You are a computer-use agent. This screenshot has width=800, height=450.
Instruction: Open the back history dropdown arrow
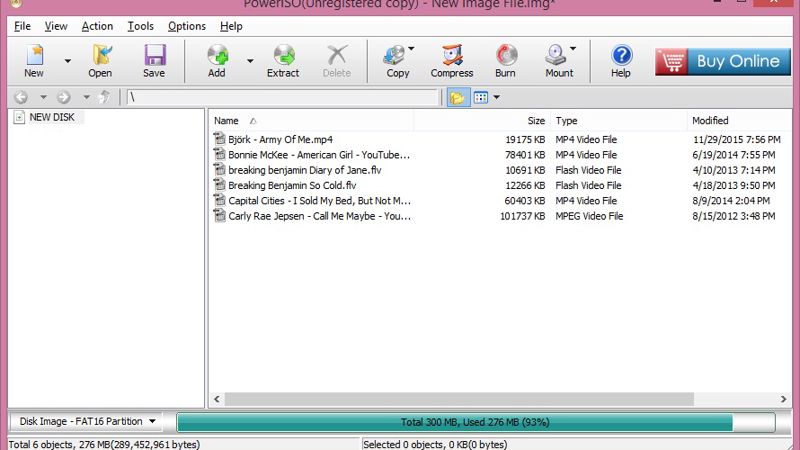[43, 97]
